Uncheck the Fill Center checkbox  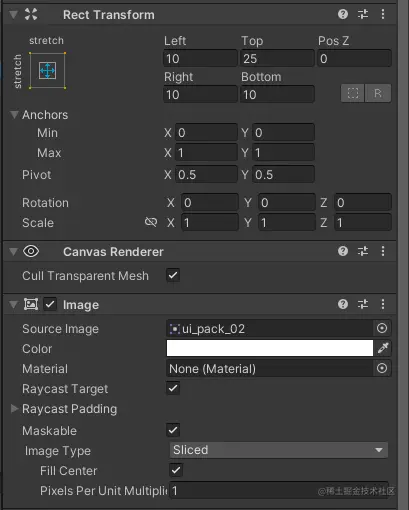(x=176, y=470)
